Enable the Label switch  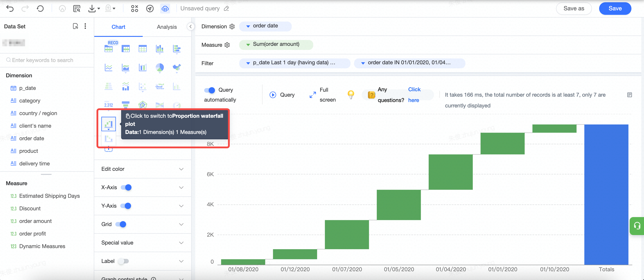pos(123,261)
